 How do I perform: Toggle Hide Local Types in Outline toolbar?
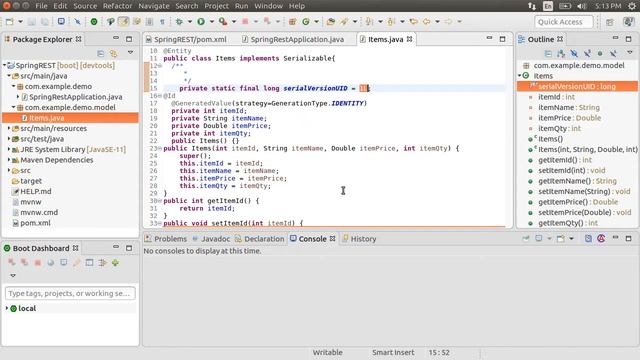coord(613,53)
